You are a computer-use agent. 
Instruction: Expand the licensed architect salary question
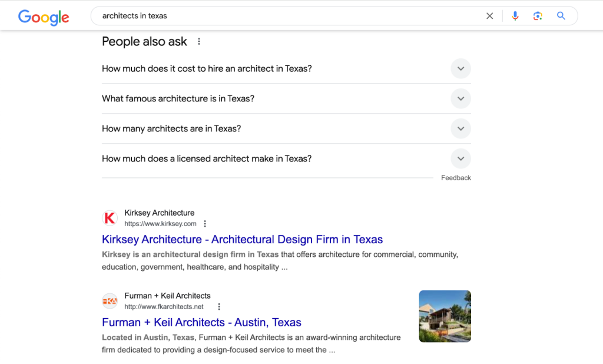click(460, 159)
